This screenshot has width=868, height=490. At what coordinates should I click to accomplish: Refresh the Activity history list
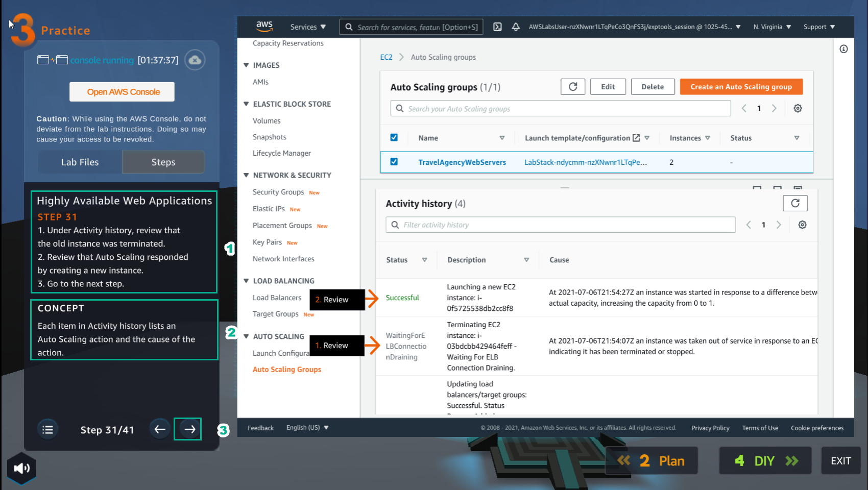point(795,203)
